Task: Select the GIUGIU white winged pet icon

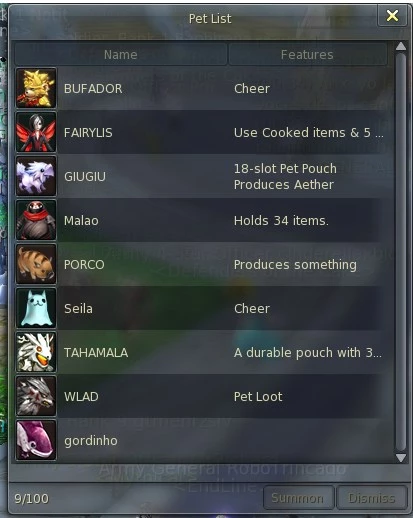Action: (x=36, y=176)
